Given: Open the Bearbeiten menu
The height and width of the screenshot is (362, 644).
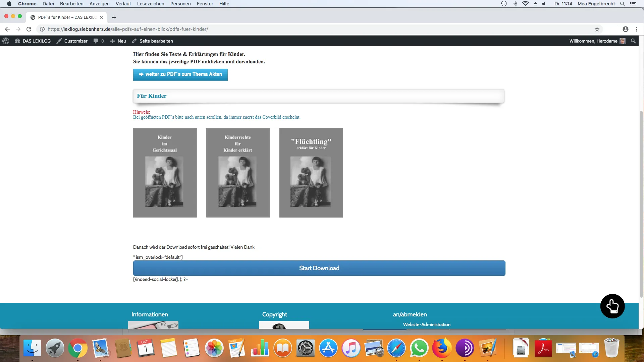Looking at the screenshot, I should (72, 4).
